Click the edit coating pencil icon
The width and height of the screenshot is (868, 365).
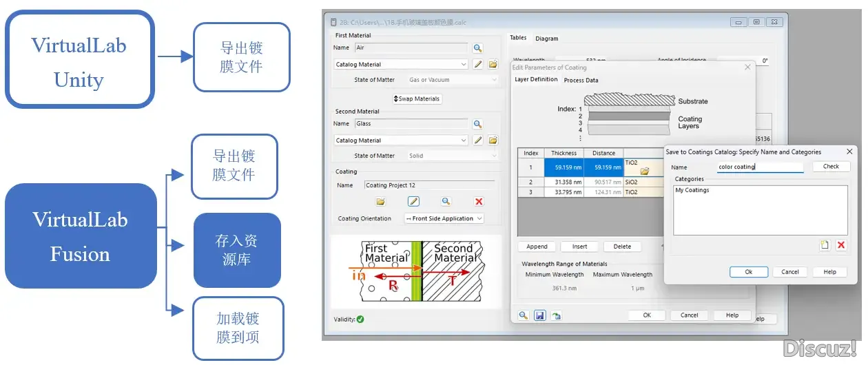point(413,202)
